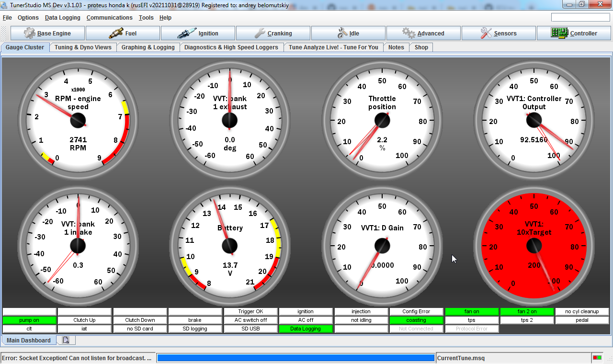Click the VVT bank 1 intake gauge

(x=78, y=246)
